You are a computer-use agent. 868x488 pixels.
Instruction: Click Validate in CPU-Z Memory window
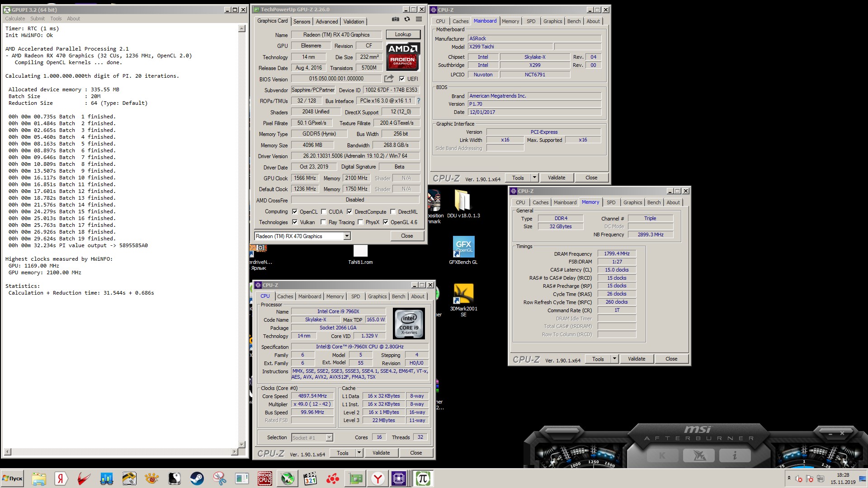click(x=636, y=359)
